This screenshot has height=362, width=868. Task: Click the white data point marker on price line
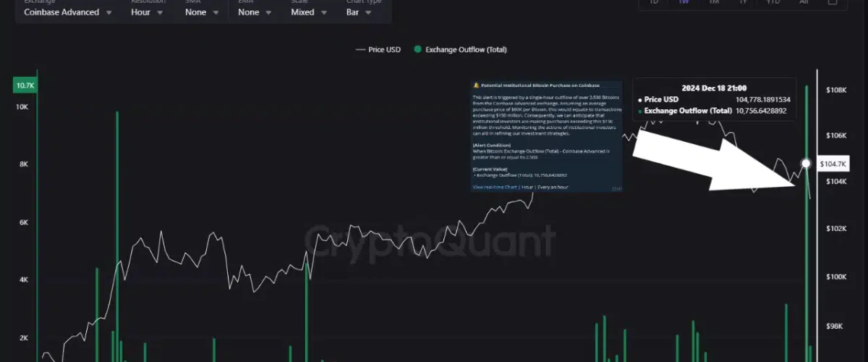[806, 164]
